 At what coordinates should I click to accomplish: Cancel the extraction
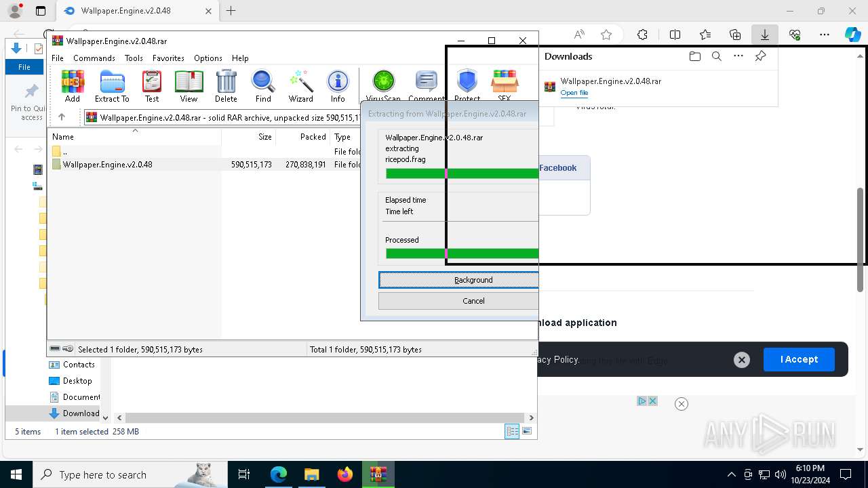pyautogui.click(x=458, y=301)
